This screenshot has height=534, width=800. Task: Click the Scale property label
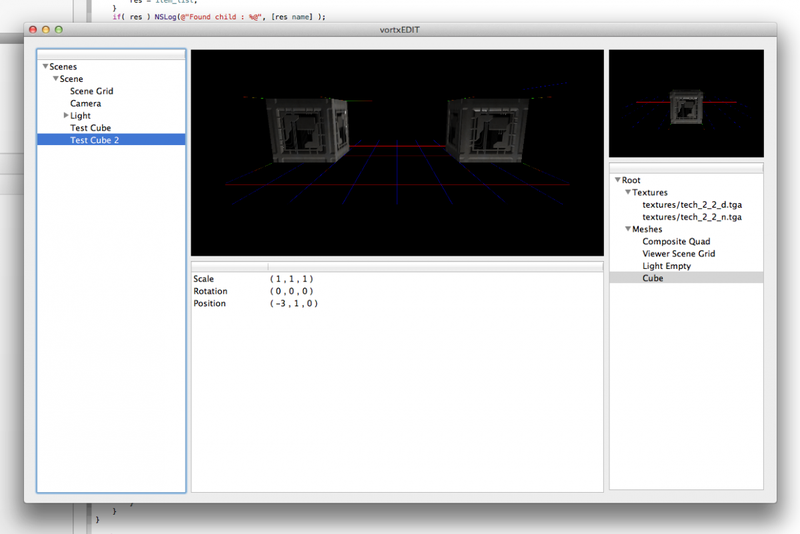[203, 278]
